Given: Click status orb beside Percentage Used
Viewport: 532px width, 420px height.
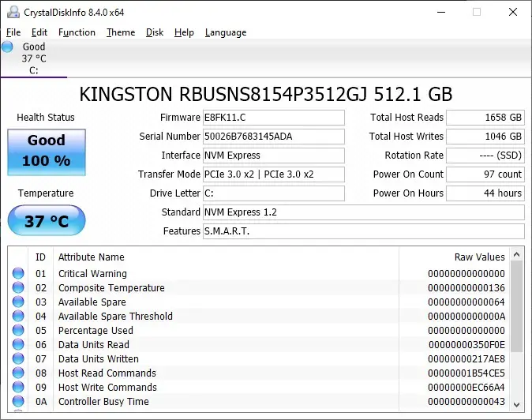Looking at the screenshot, I should [x=18, y=331].
